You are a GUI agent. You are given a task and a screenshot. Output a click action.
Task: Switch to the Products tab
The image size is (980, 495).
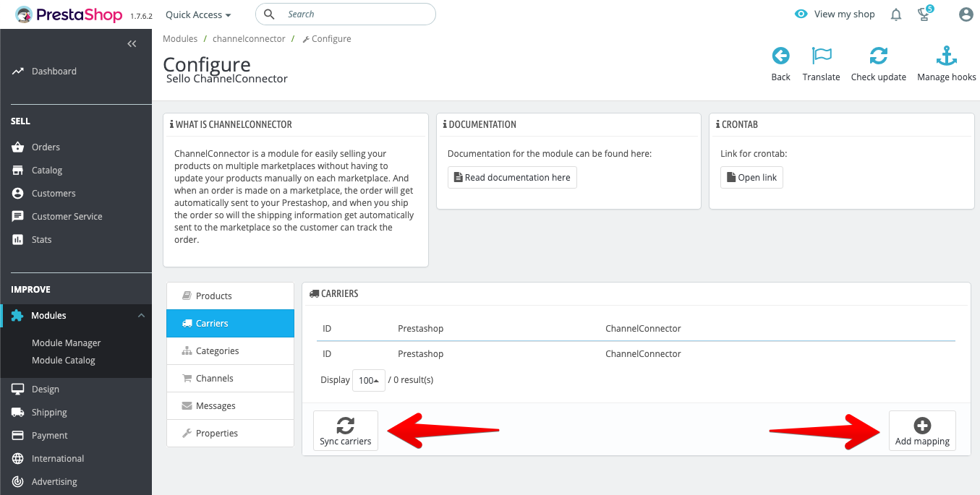click(231, 296)
